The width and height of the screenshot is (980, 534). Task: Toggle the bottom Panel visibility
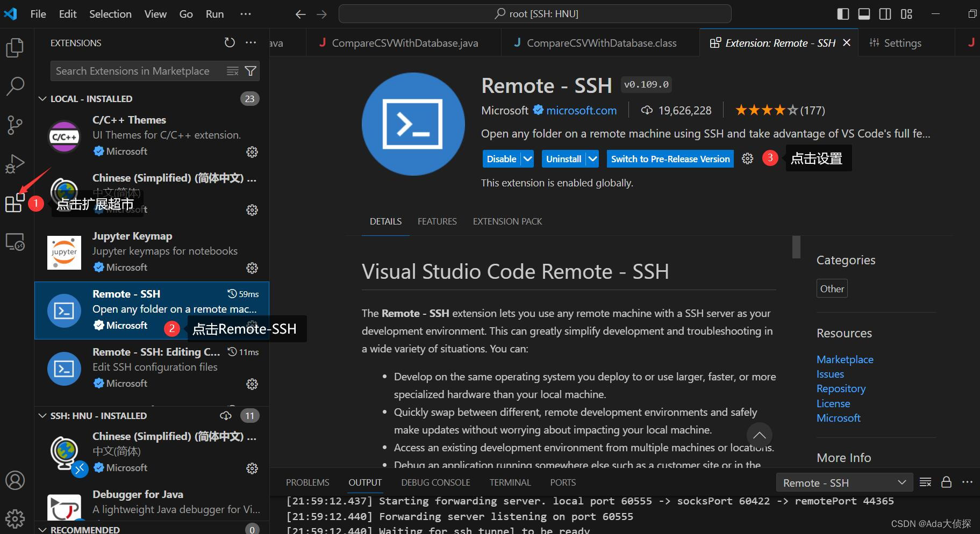coord(863,13)
